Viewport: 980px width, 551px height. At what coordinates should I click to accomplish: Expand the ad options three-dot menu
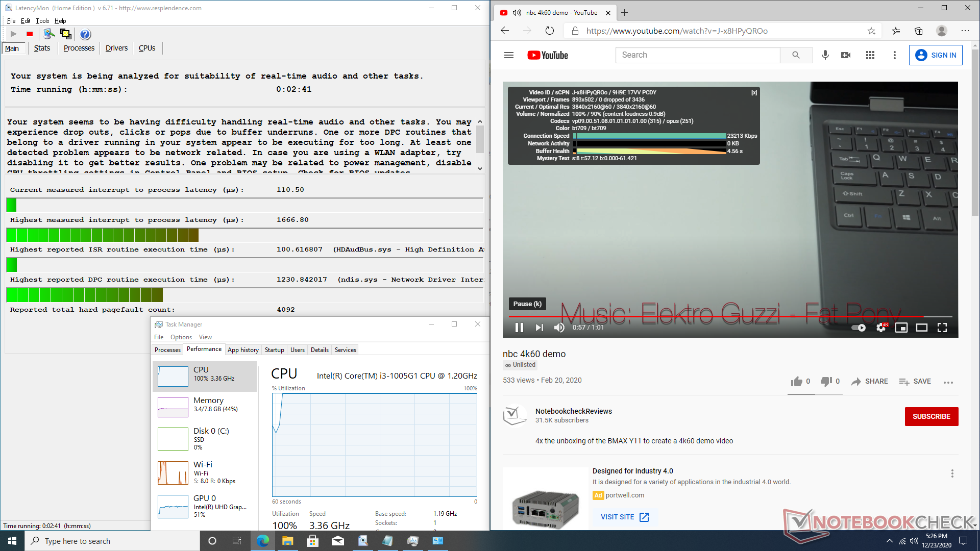click(x=952, y=473)
